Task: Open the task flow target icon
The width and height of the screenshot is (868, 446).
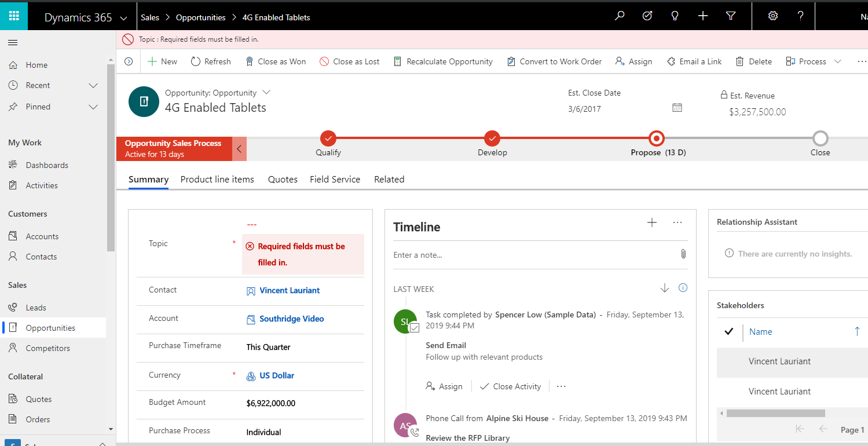Action: coord(647,16)
